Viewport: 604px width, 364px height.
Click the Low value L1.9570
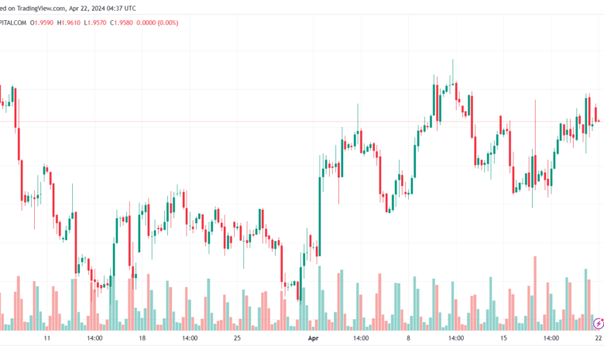click(x=95, y=22)
